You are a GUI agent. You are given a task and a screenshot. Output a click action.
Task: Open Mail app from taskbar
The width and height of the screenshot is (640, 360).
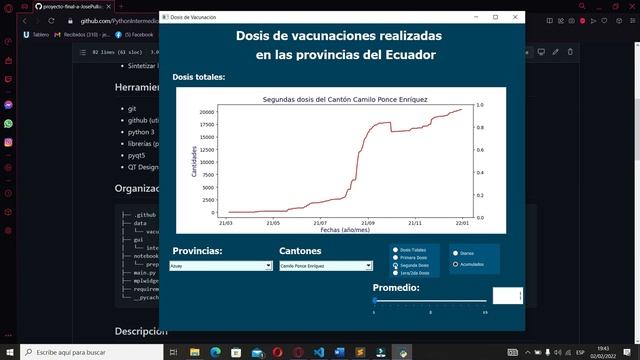tap(257, 352)
